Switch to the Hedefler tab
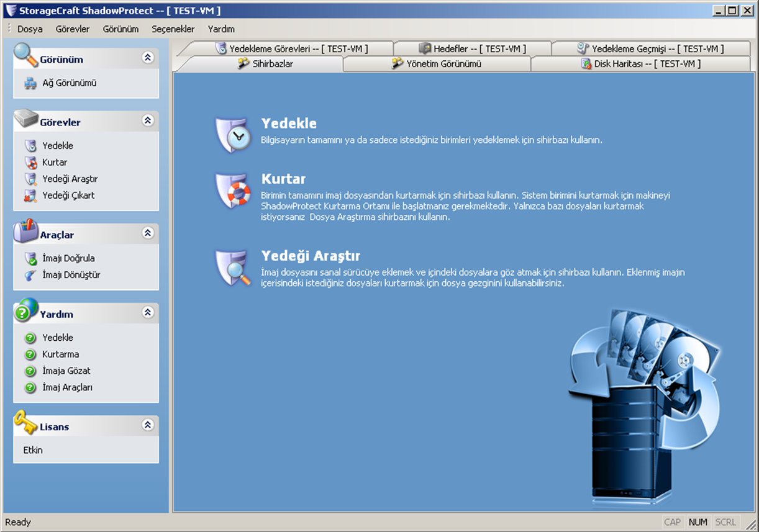759x532 pixels. [472, 48]
